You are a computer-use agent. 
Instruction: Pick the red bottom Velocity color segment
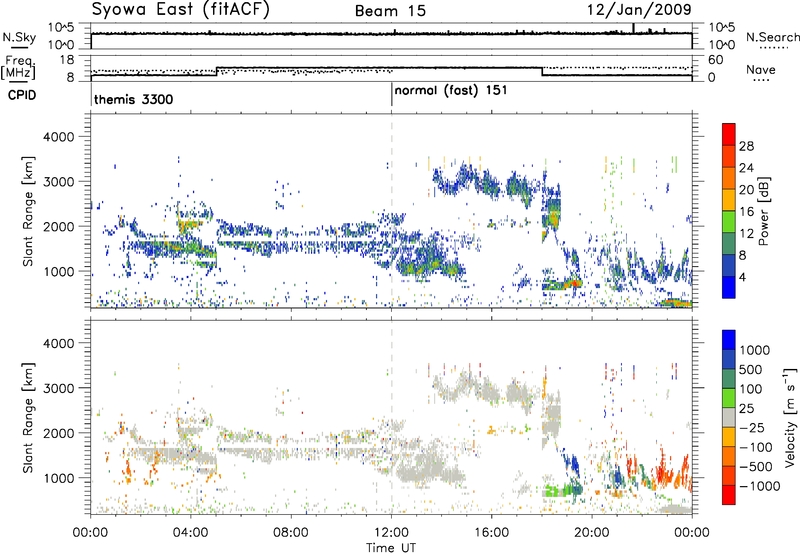(x=729, y=495)
